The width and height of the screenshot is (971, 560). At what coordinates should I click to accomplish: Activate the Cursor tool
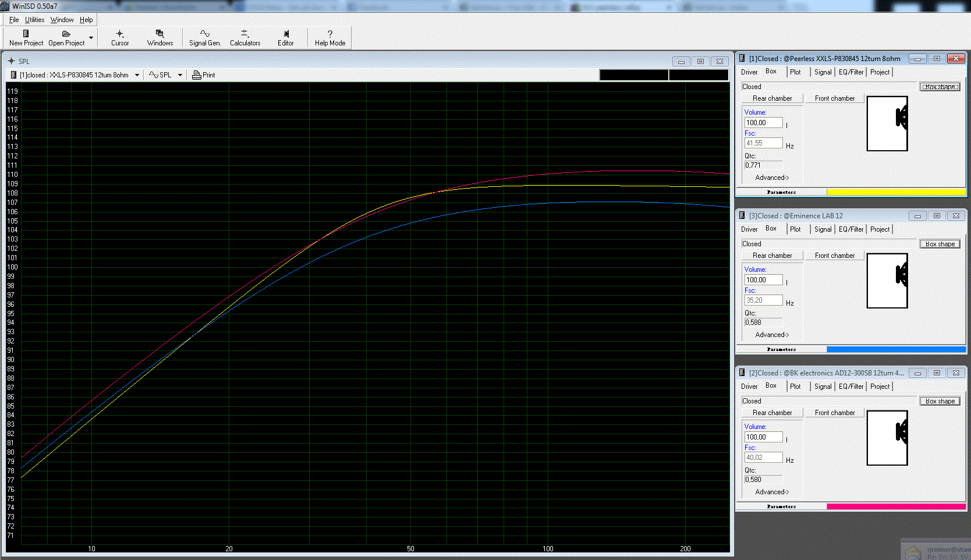click(x=120, y=38)
